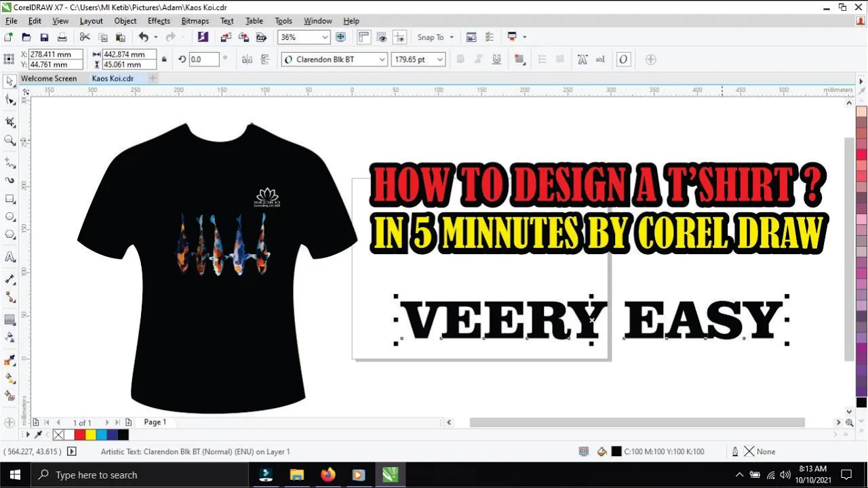This screenshot has width=868, height=488.
Task: Open the File menu
Action: point(11,21)
